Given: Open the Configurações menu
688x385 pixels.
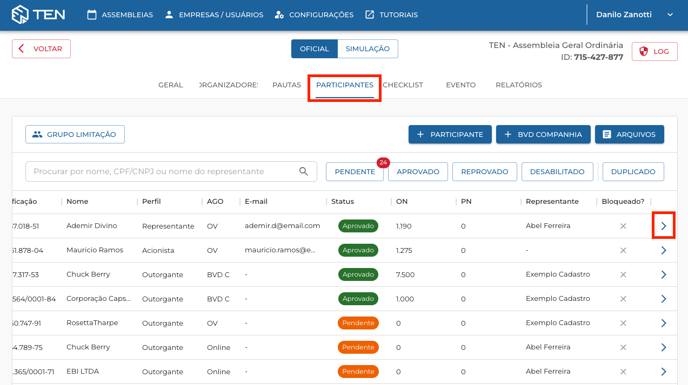Looking at the screenshot, I should tap(314, 14).
